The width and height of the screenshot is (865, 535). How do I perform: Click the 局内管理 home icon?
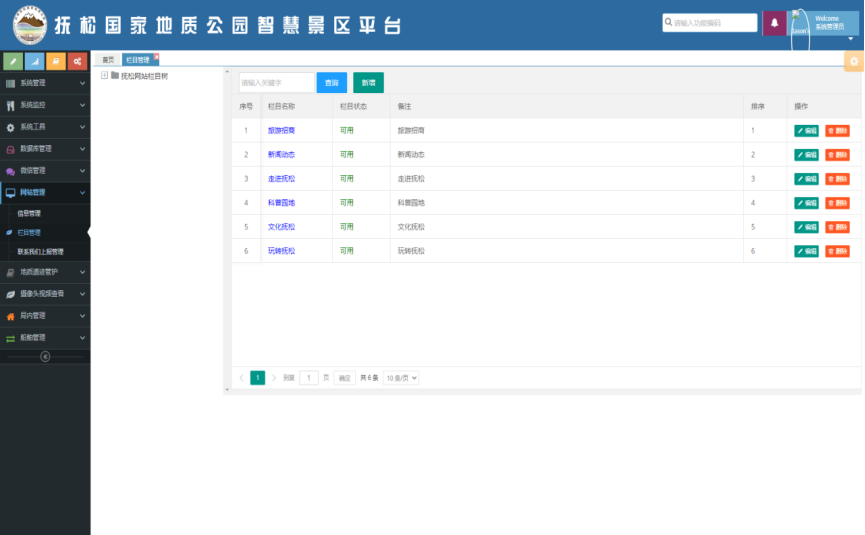pos(10,317)
